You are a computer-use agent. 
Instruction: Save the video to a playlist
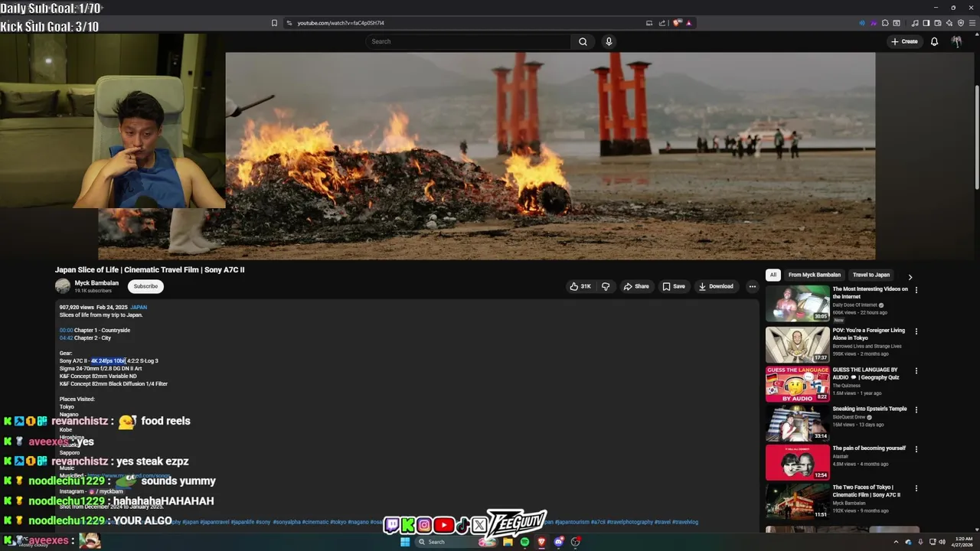click(x=674, y=286)
